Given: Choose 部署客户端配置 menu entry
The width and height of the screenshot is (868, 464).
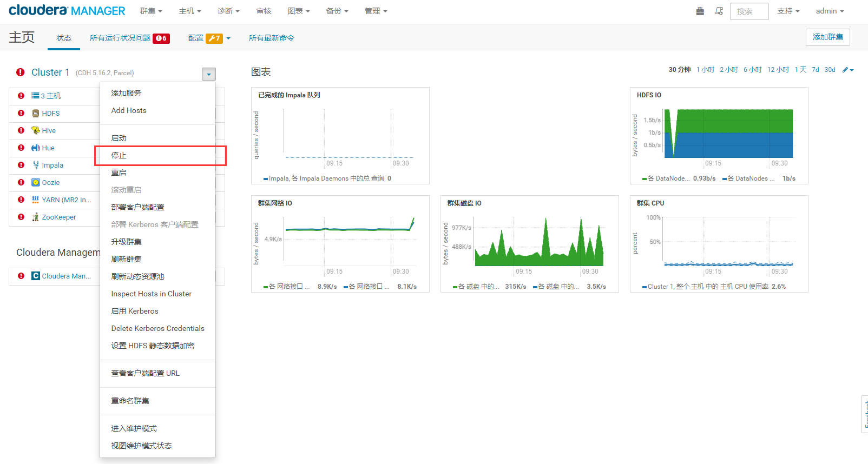Looking at the screenshot, I should pyautogui.click(x=158, y=207).
